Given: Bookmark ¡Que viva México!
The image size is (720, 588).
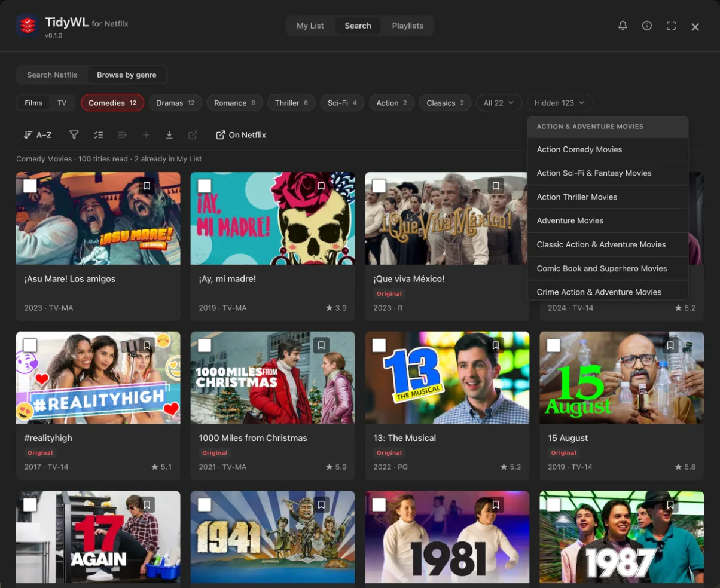Looking at the screenshot, I should click(x=495, y=186).
